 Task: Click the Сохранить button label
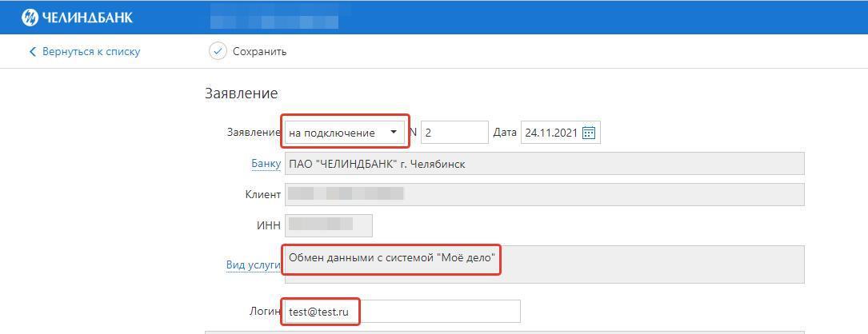(260, 51)
